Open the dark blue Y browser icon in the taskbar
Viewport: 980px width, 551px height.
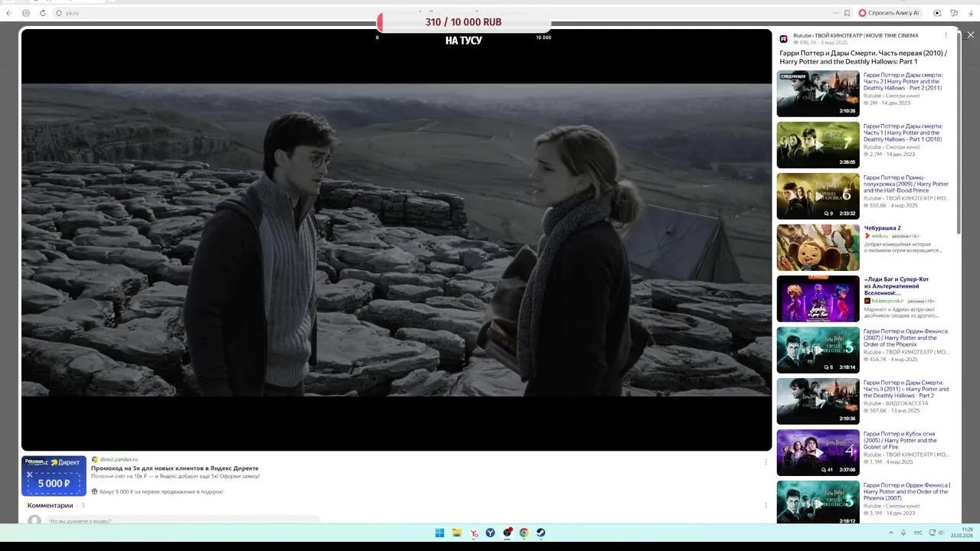(491, 533)
